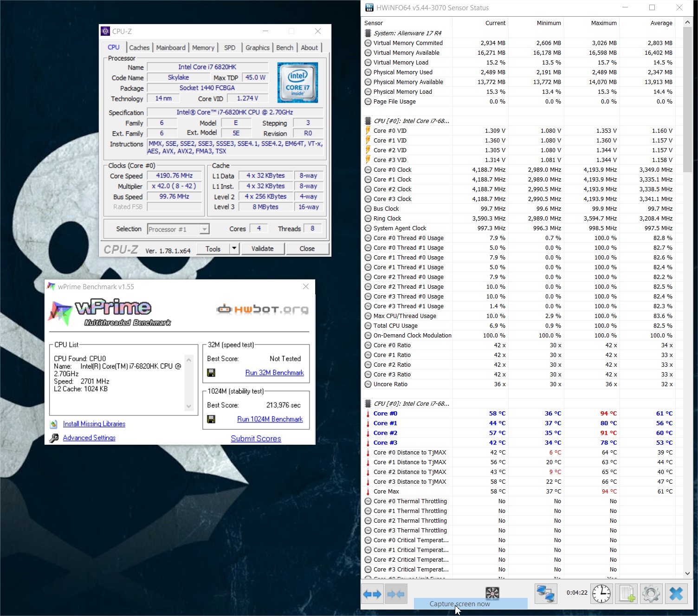Close the wPrime Benchmark window
This screenshot has width=698, height=616.
[305, 286]
